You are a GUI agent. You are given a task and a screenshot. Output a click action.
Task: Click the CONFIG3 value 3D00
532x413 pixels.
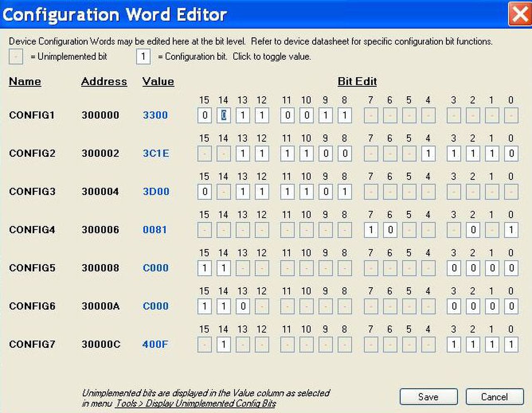(x=156, y=192)
